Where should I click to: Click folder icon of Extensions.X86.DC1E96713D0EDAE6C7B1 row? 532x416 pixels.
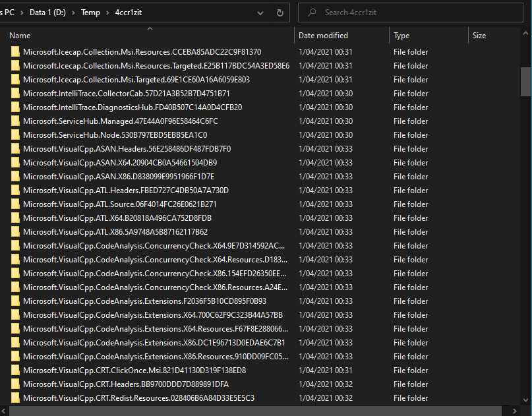15,342
